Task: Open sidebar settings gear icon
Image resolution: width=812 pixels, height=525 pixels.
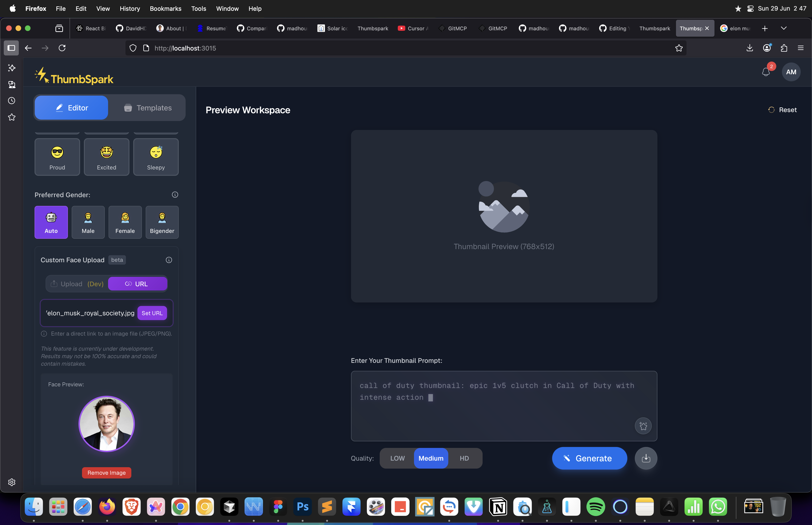Action: [12, 482]
